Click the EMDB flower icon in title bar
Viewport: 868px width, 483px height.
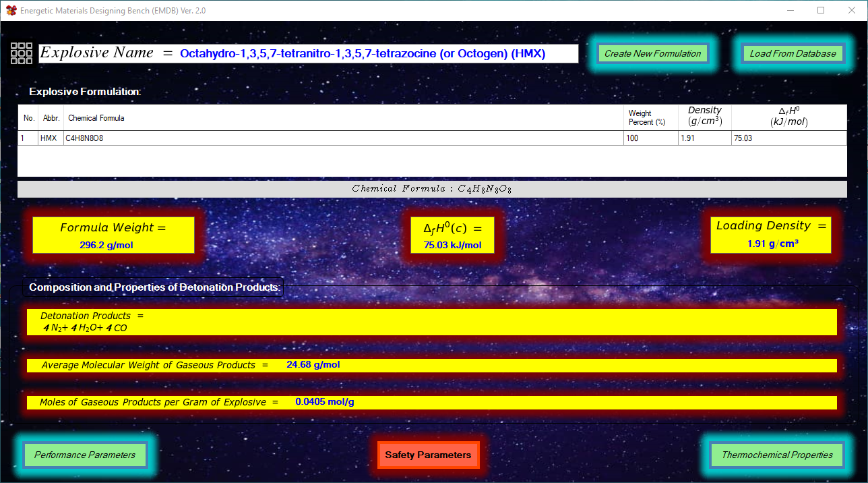[9, 10]
